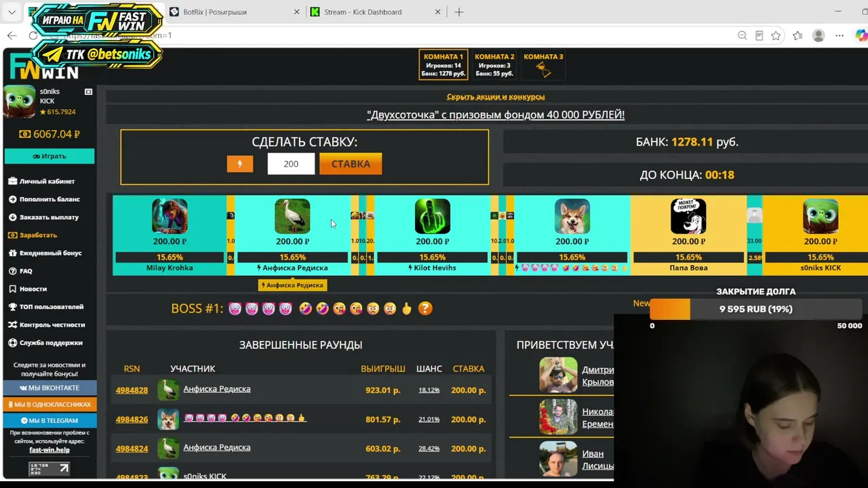Open the browser favorites list icon
The image size is (868, 488).
797,35
